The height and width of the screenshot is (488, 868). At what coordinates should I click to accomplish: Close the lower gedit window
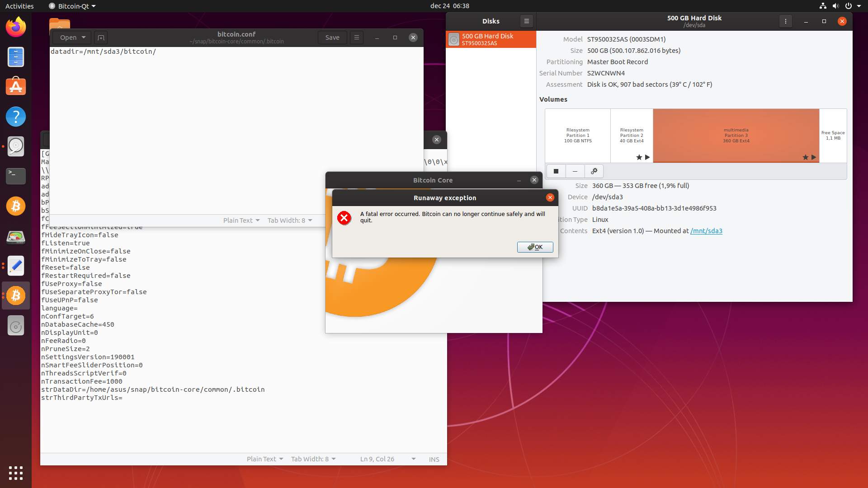tap(436, 140)
